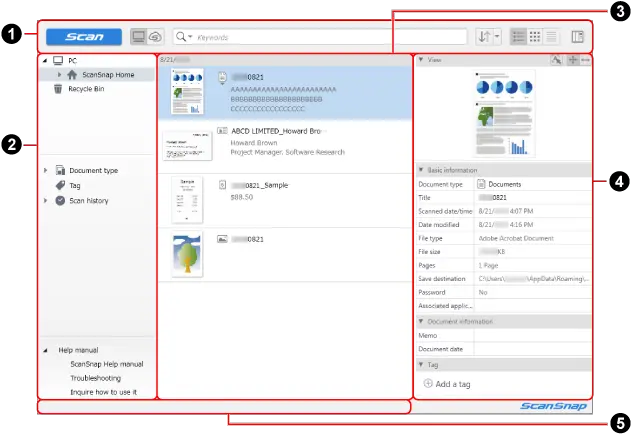Collapse the Document information section
The height and width of the screenshot is (434, 631).
tap(421, 321)
